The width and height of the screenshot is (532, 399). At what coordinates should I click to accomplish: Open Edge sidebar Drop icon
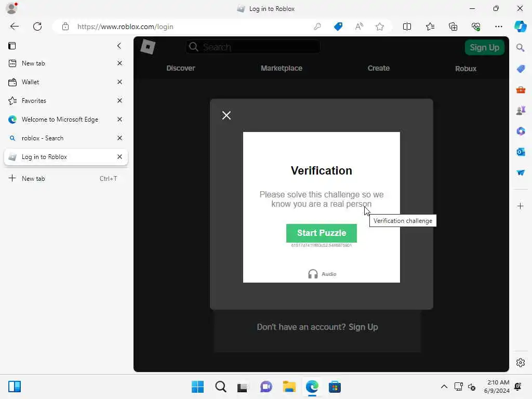click(521, 172)
